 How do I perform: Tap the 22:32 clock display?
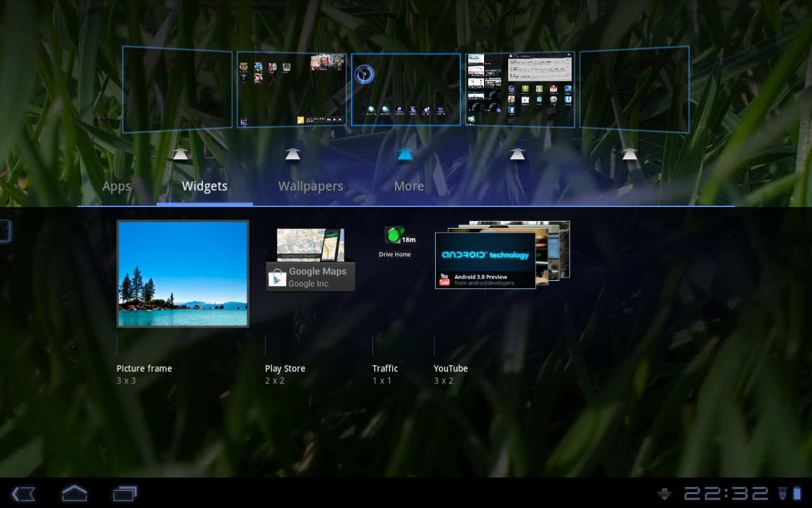point(726,493)
